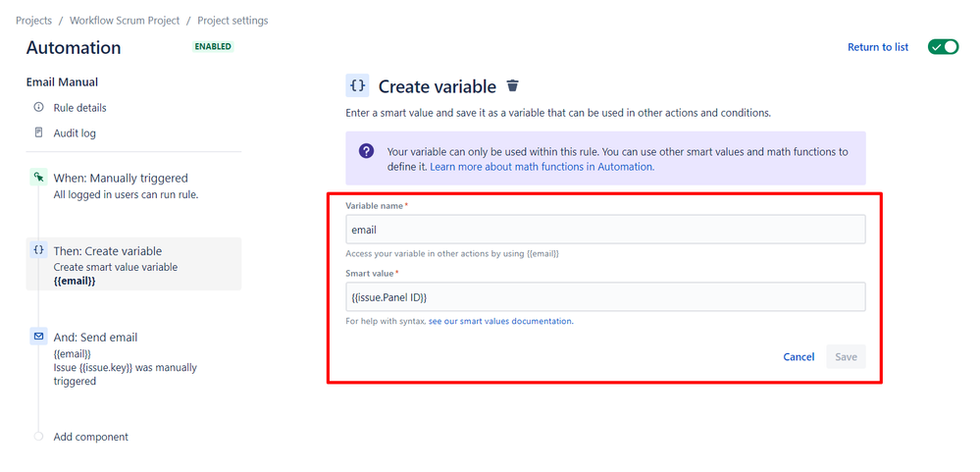The width and height of the screenshot is (980, 472).
Task: Open smart values documentation link
Action: (x=500, y=321)
